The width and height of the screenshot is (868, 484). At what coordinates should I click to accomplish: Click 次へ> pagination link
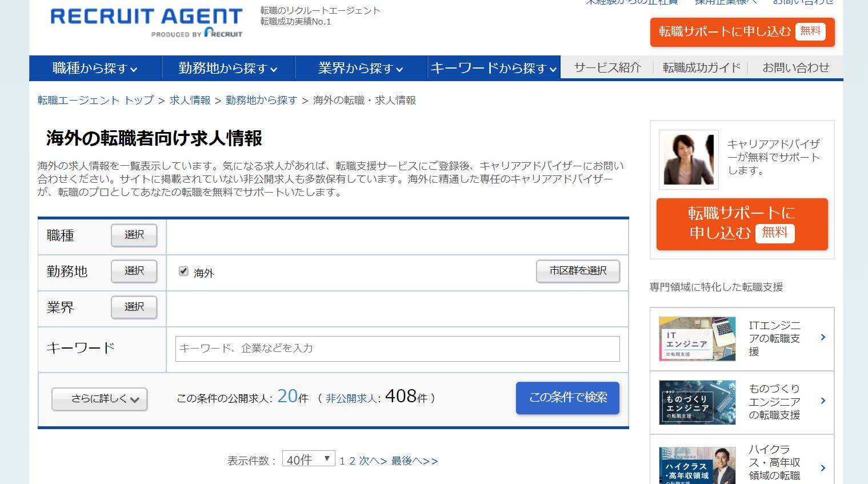point(373,461)
